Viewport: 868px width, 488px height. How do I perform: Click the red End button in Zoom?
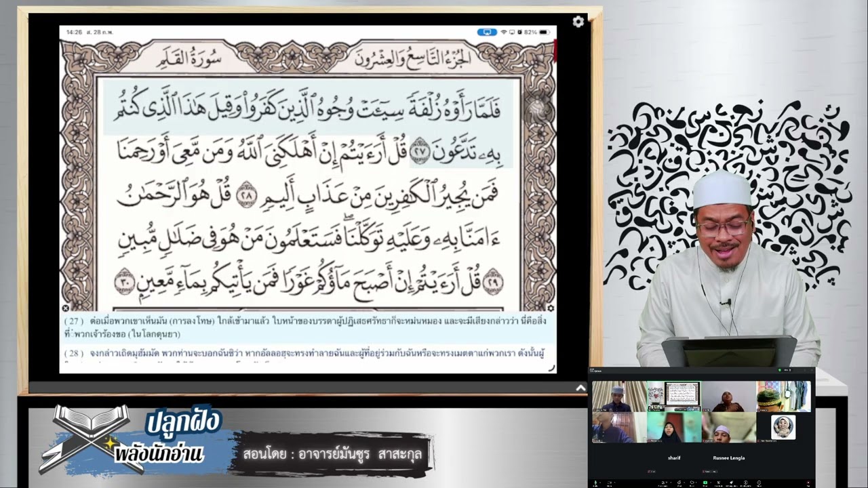coord(808,483)
